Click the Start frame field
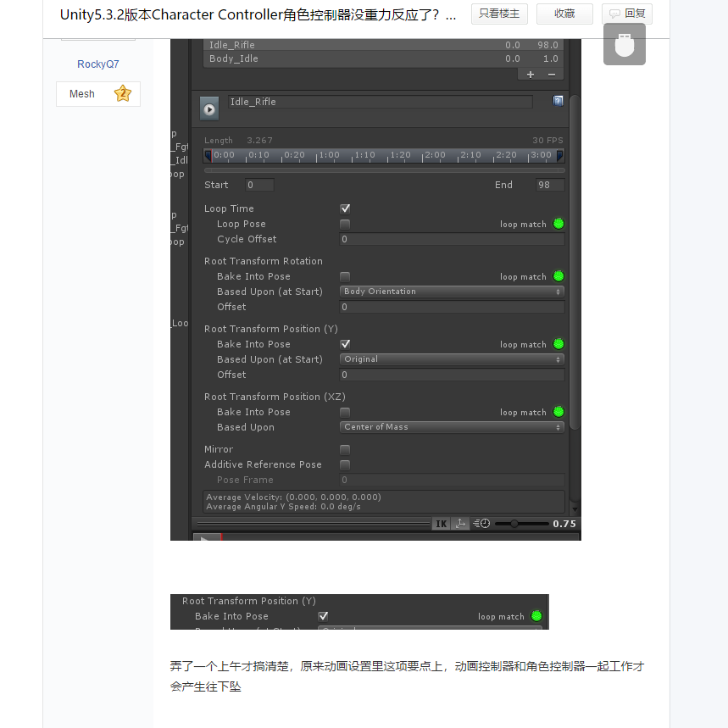Screen dimensions: 728x728 pyautogui.click(x=259, y=185)
